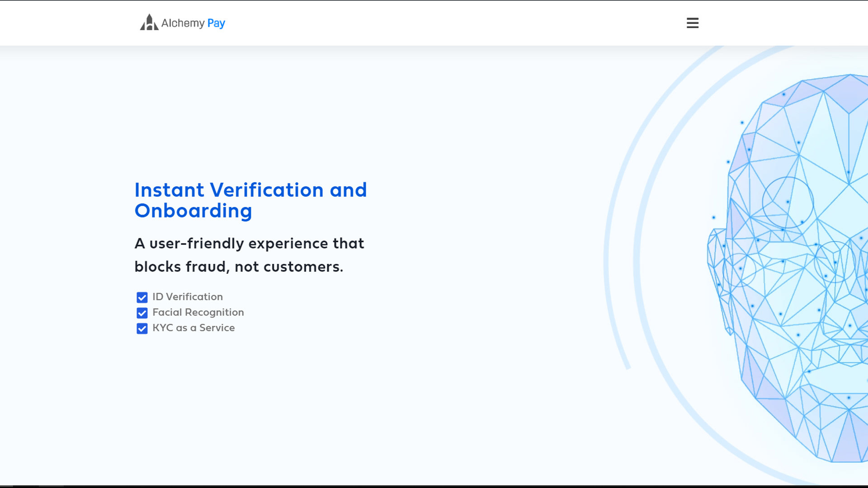This screenshot has width=868, height=488.
Task: Open the hamburger navigation menu
Action: [x=692, y=23]
